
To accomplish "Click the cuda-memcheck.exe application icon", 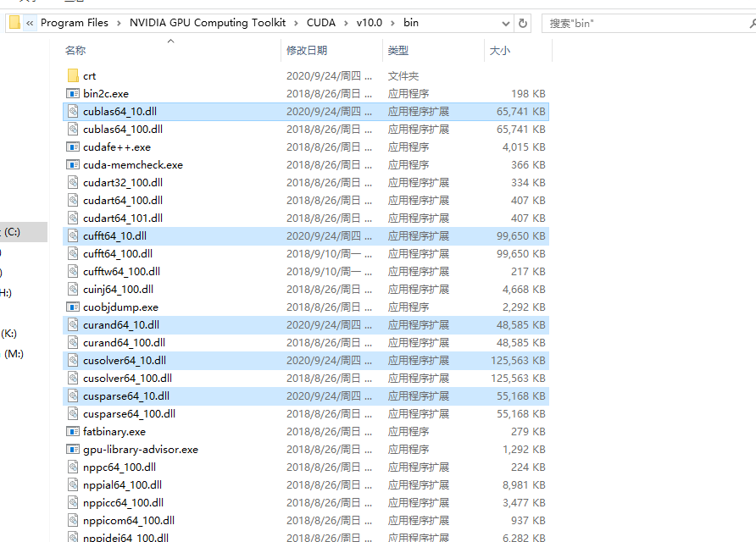I will click(x=73, y=165).
